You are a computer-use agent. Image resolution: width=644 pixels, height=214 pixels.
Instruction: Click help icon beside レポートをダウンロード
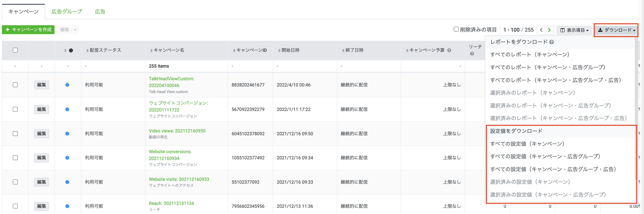tap(552, 42)
